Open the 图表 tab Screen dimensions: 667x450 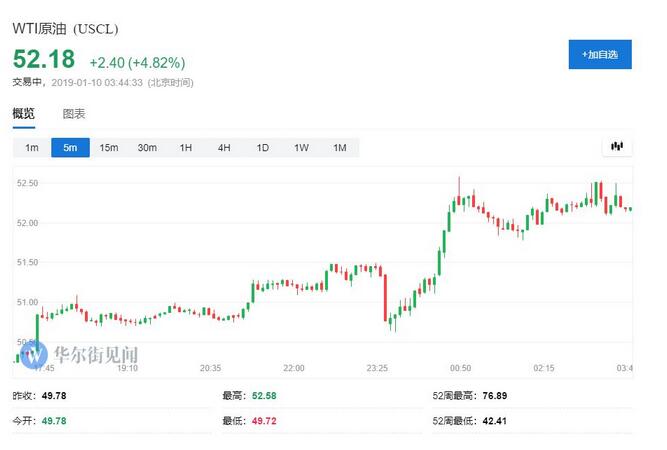[74, 114]
